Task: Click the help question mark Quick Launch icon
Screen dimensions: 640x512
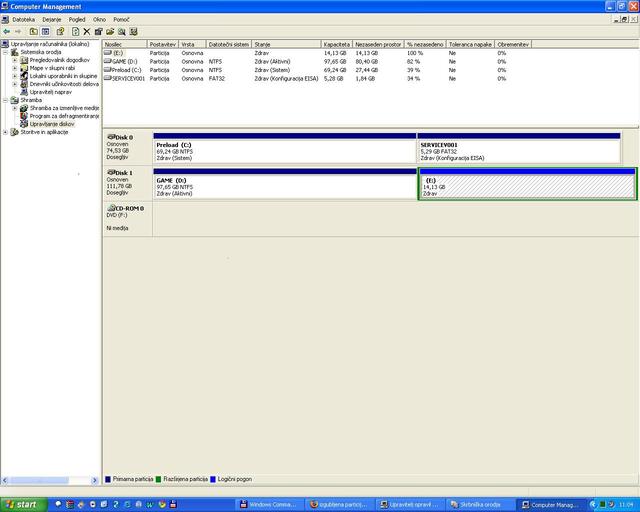Action: [x=116, y=505]
